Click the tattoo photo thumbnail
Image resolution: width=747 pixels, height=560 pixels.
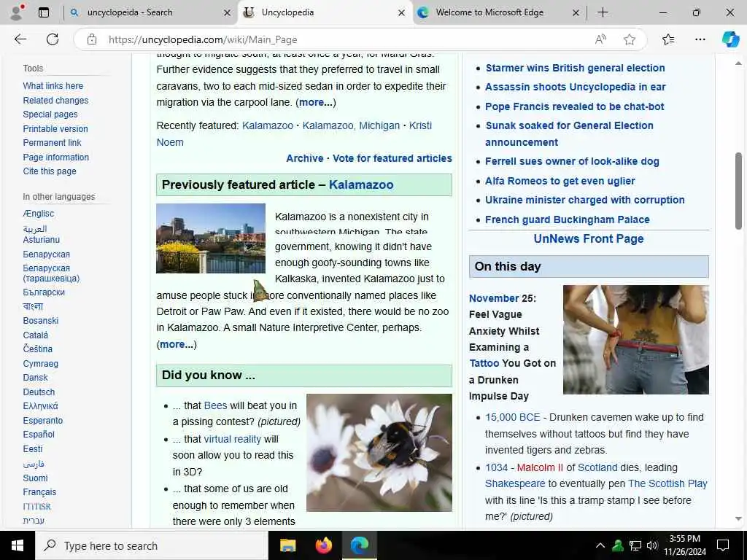tap(635, 340)
